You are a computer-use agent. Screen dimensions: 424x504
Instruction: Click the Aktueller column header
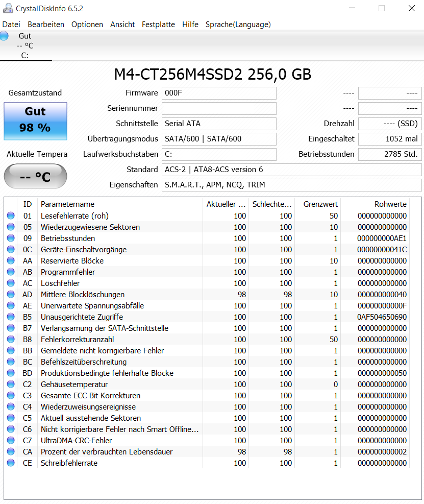pos(226,204)
